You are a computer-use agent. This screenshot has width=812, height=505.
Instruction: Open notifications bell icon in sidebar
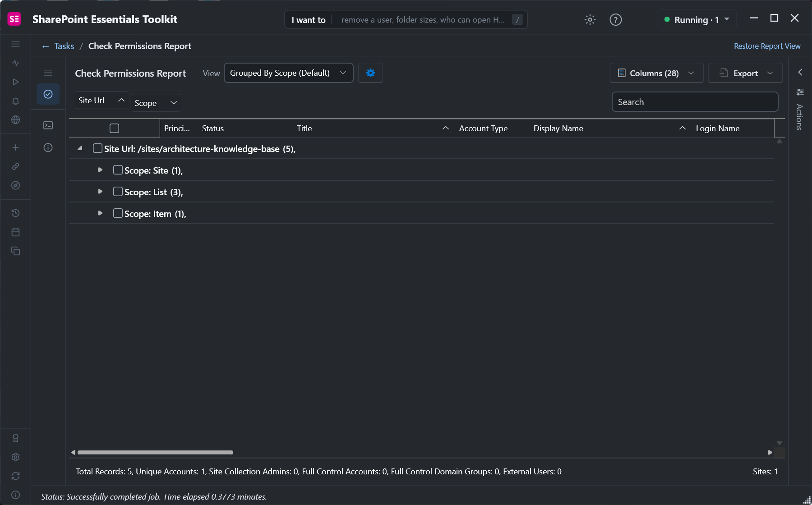click(x=16, y=101)
